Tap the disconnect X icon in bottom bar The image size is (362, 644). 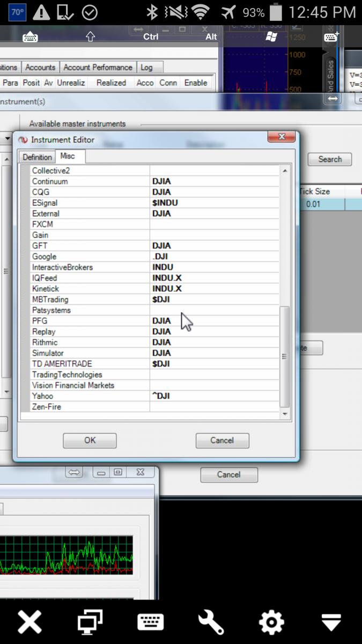(x=30, y=622)
